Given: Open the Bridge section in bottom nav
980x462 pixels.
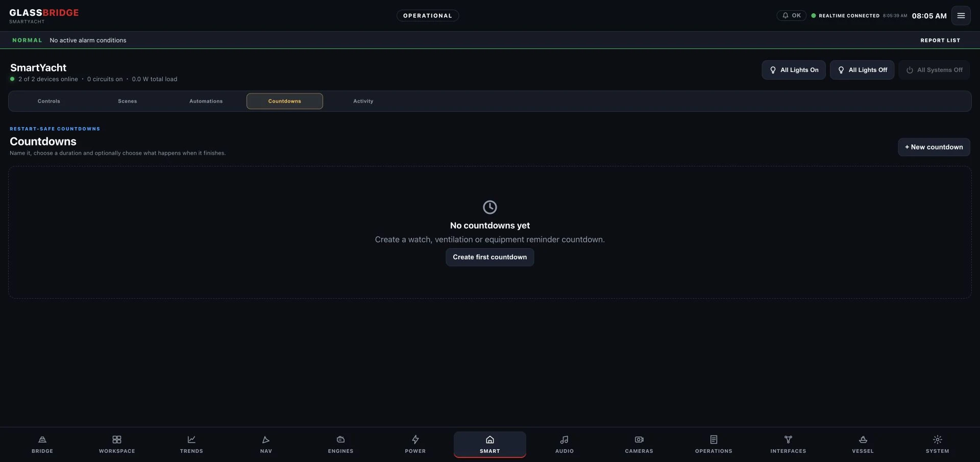Looking at the screenshot, I should coord(42,444).
